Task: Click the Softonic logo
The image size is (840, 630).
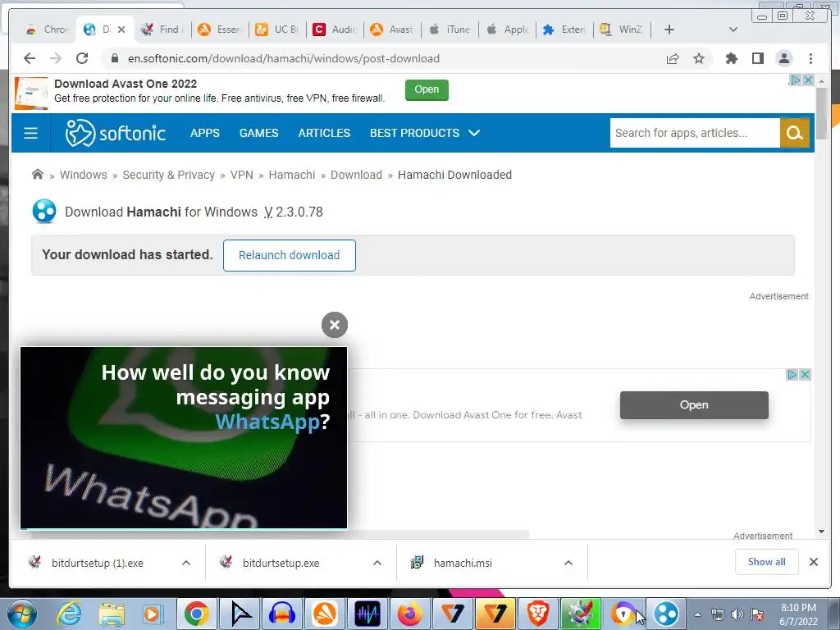Action: tap(115, 133)
